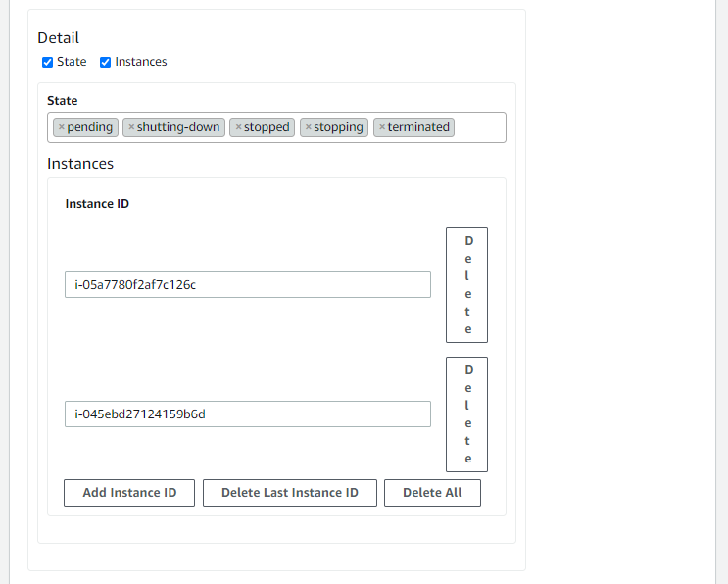The height and width of the screenshot is (584, 728).
Task: Select the pending tag label
Action: 90,127
